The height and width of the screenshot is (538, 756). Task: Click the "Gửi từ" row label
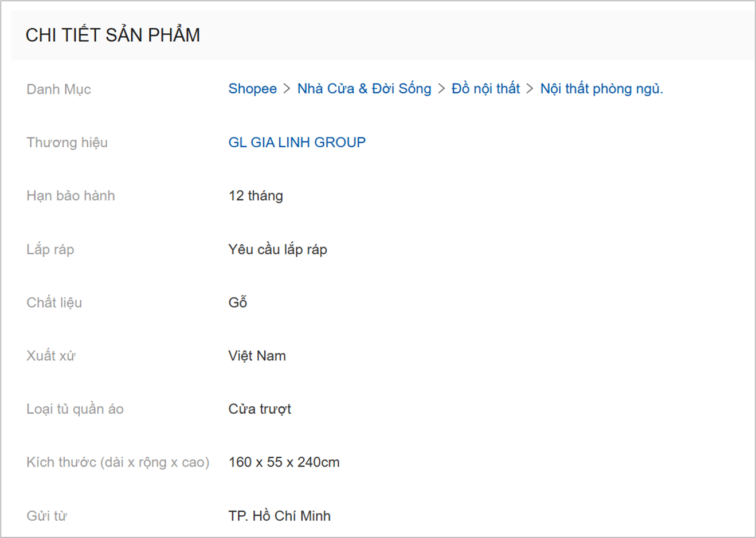tap(46, 515)
